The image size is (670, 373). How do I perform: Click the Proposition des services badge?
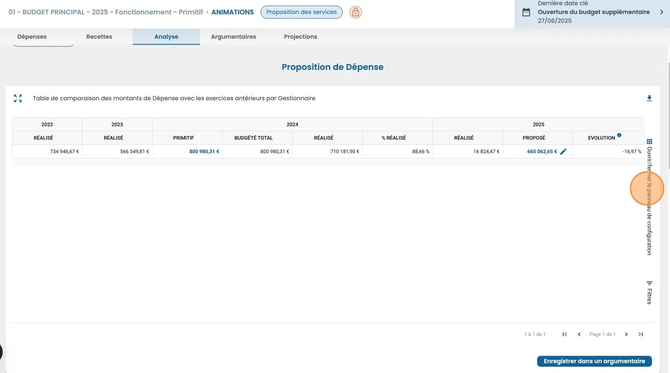(x=301, y=12)
